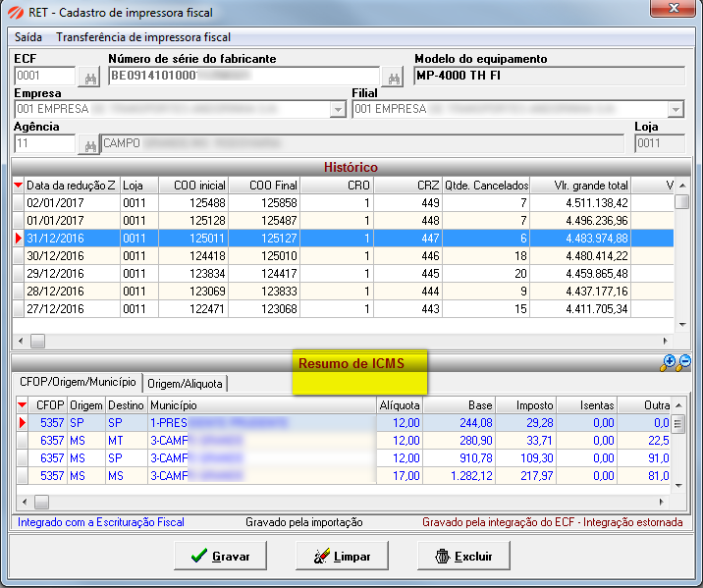Select the 30/12/2016 row in Histórico
The width and height of the screenshot is (703, 588).
coord(343,256)
